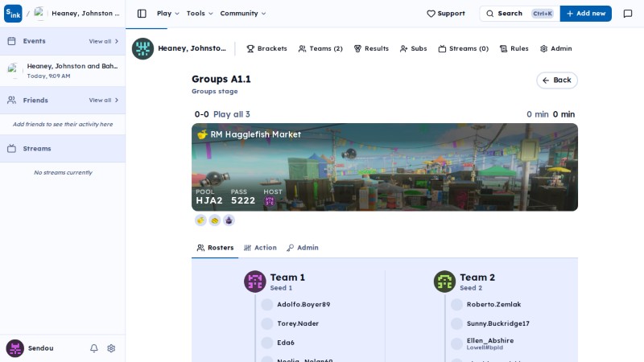Click Adolfo.Boyer89 player avatar
This screenshot has height=362, width=644.
point(267,305)
